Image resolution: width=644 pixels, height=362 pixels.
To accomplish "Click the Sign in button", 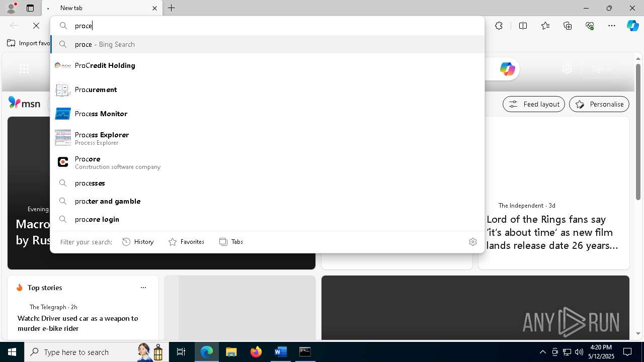I will (x=602, y=69).
